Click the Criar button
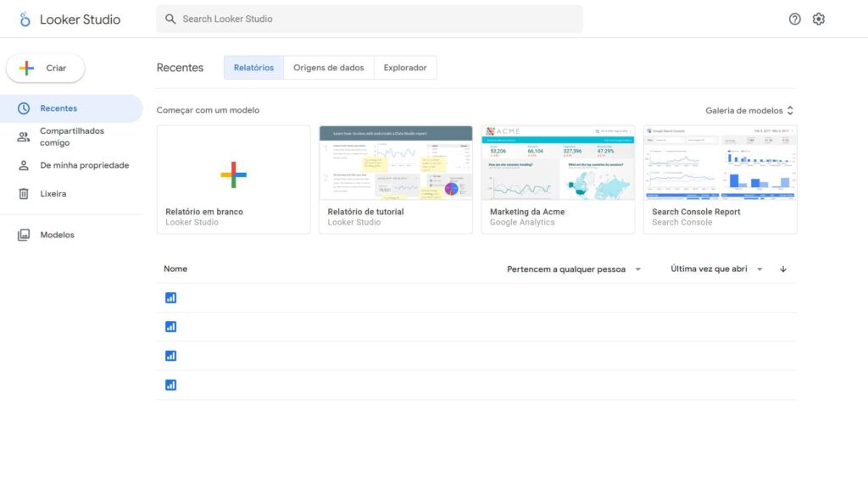 [45, 68]
